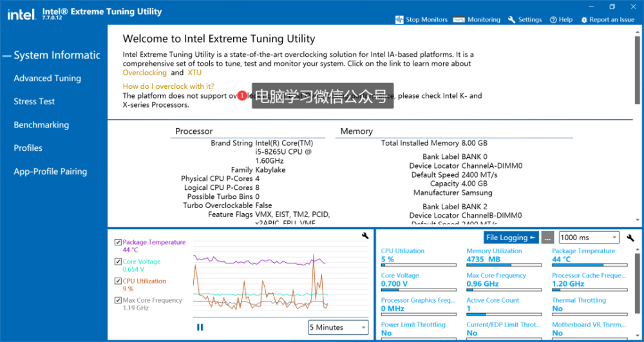Open the Stress Test section
This screenshot has width=644, height=342.
(x=34, y=102)
